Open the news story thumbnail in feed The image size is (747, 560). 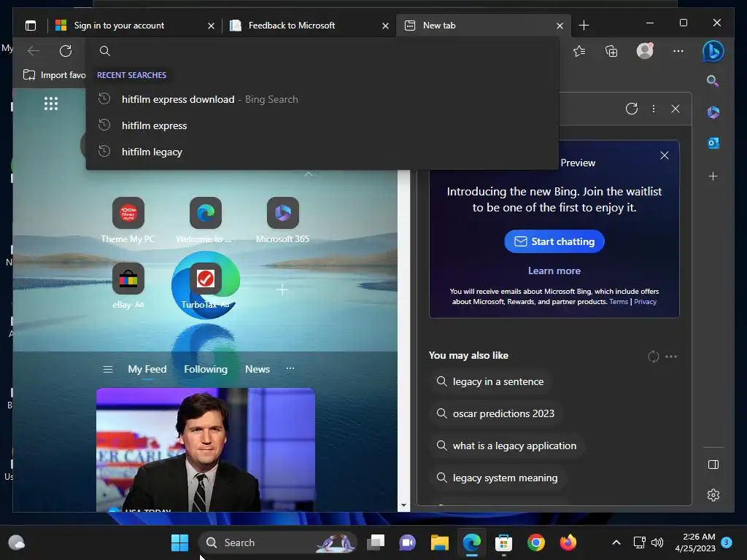[205, 450]
